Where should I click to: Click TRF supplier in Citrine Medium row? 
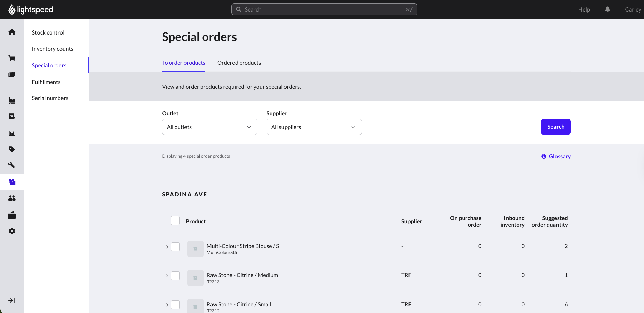[x=406, y=275]
